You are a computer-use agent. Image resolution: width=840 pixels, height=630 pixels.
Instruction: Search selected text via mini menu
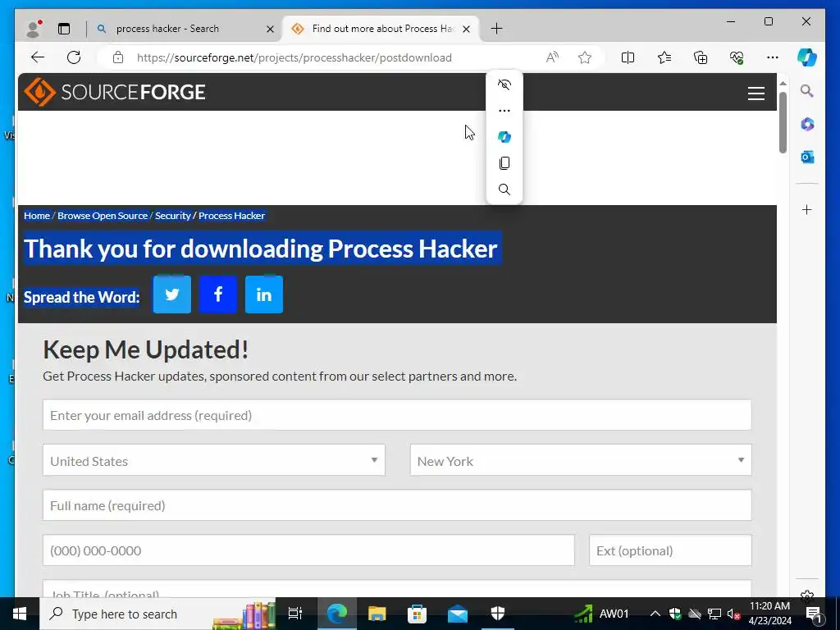(504, 189)
